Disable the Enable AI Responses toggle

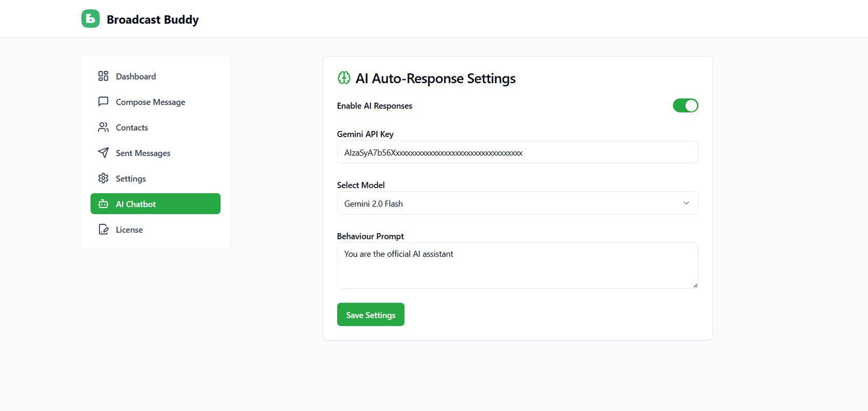click(x=685, y=105)
